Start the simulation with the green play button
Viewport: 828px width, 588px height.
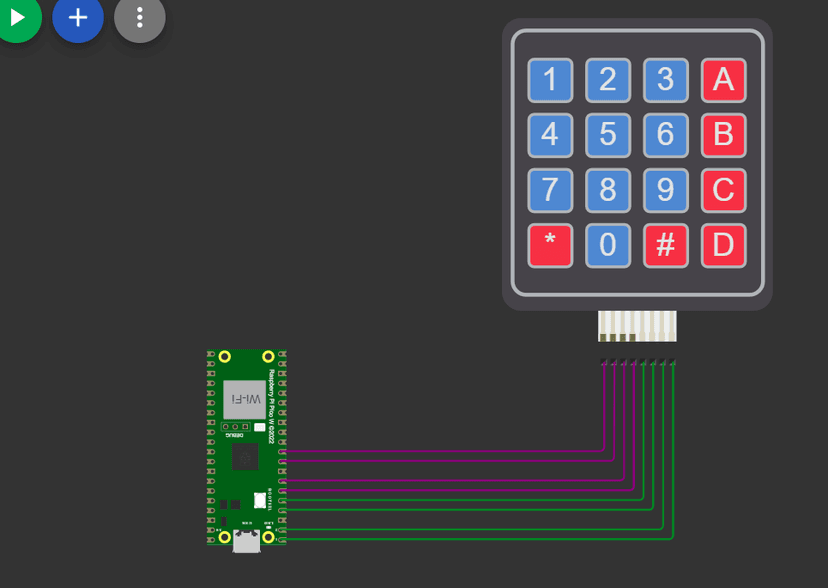(x=17, y=17)
